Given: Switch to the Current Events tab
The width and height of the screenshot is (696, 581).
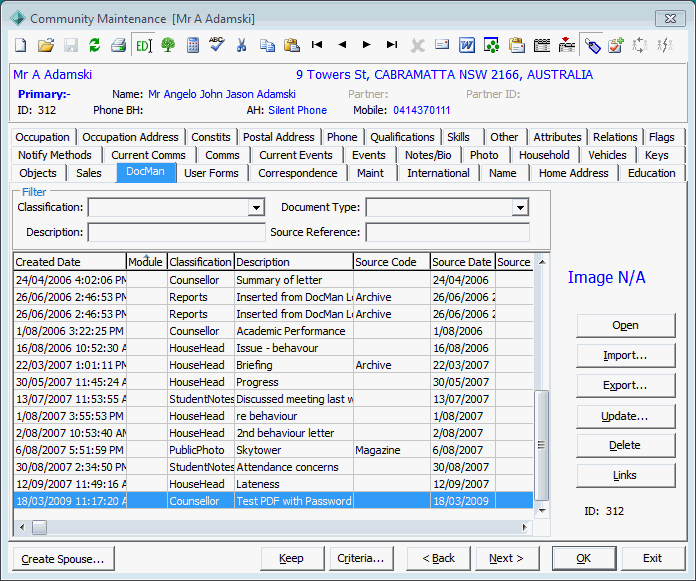Looking at the screenshot, I should [296, 155].
